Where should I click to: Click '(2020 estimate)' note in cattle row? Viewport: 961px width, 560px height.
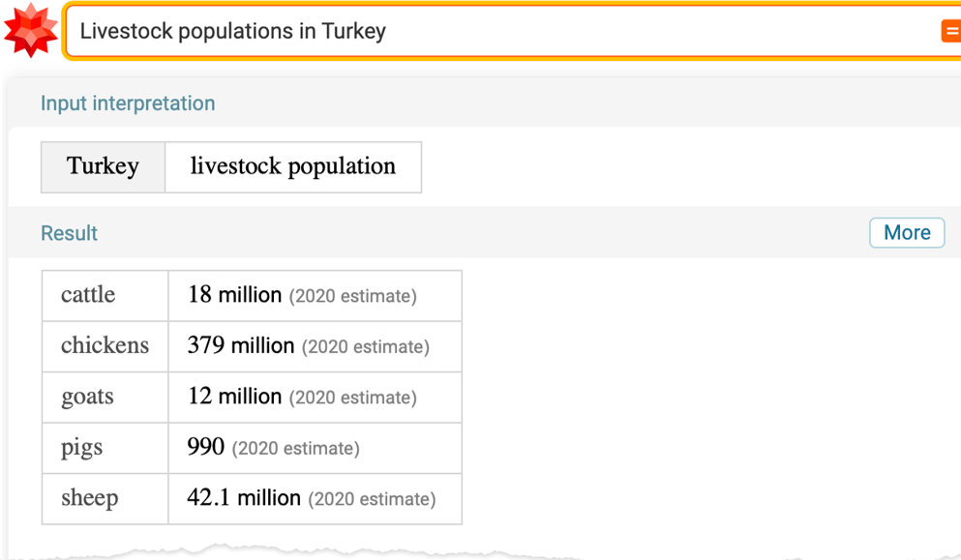[352, 296]
